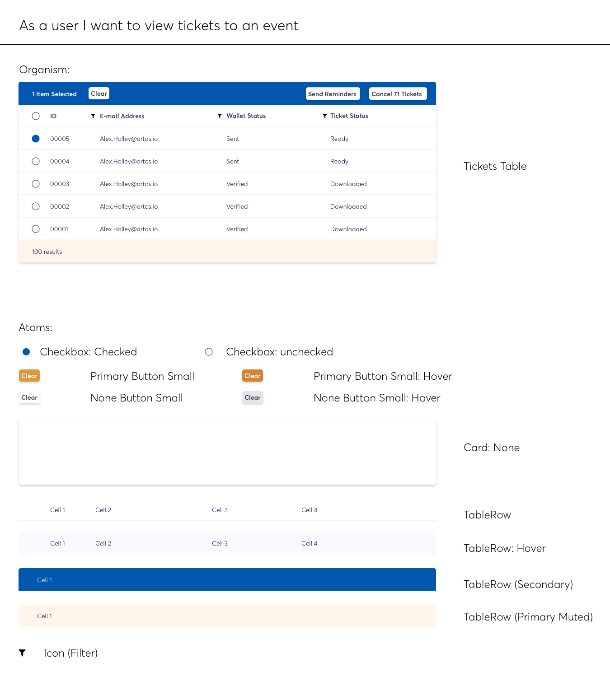Click Cell 3 in plain TableRow sample
This screenshot has width=610, height=700.
pos(220,510)
